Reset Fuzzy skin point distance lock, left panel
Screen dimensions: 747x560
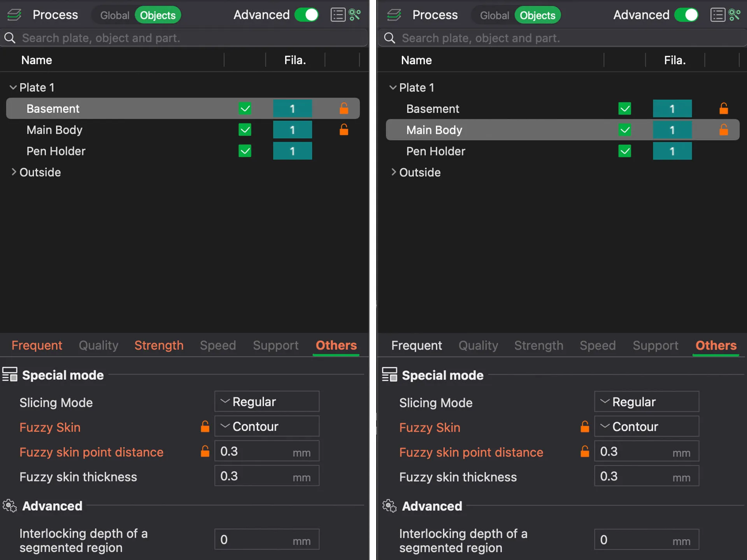[205, 451]
